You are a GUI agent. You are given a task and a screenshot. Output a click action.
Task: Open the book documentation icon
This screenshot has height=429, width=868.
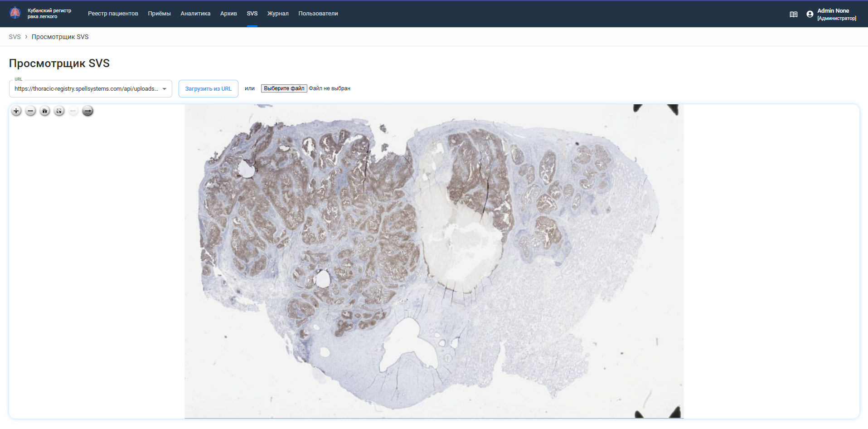pos(793,15)
